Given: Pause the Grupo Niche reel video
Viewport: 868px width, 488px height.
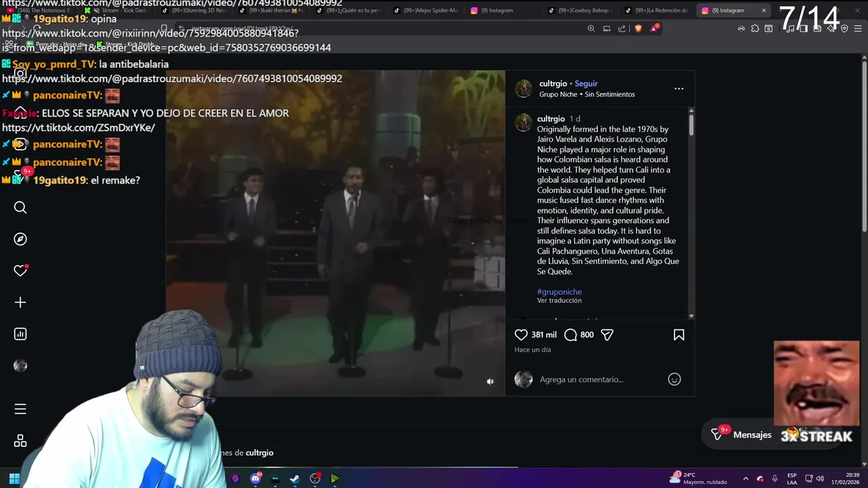Looking at the screenshot, I should 336,233.
